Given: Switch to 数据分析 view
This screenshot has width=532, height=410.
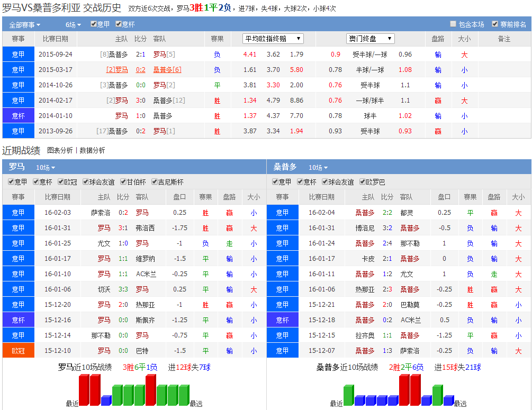Looking at the screenshot, I should coord(92,150).
